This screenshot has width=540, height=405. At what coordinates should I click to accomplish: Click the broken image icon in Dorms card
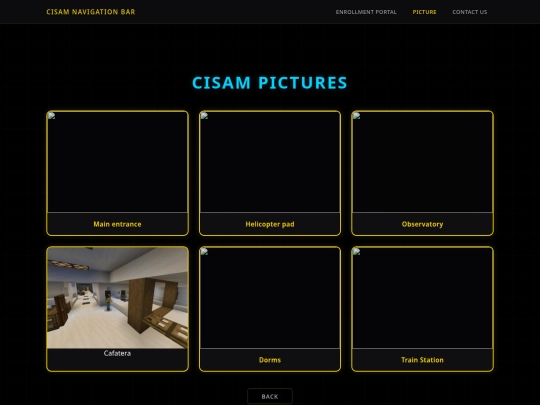tap(204, 251)
